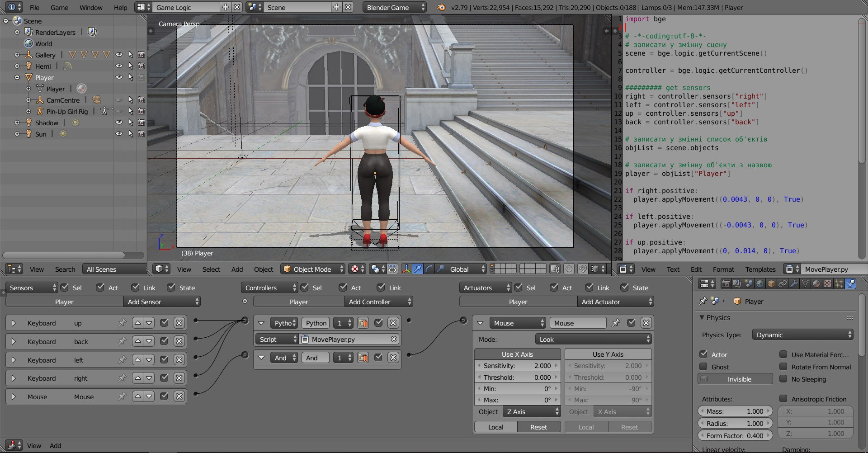Open the Mouse actuator Mode Look dropdown
The width and height of the screenshot is (868, 453).
(x=594, y=339)
